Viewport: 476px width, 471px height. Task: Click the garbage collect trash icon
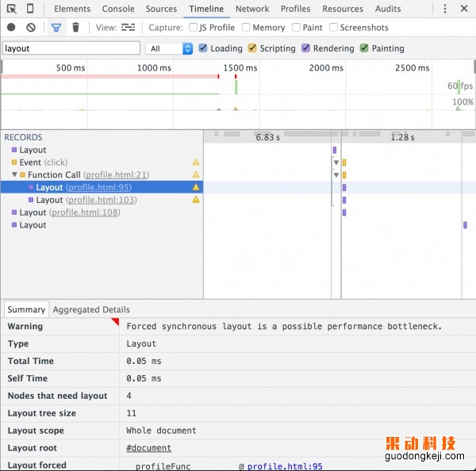pos(75,27)
